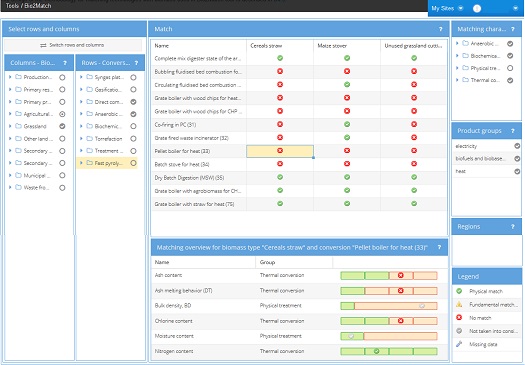
Task: Click the Ash melting behavior (DT) range bar
Action: tap(389, 291)
